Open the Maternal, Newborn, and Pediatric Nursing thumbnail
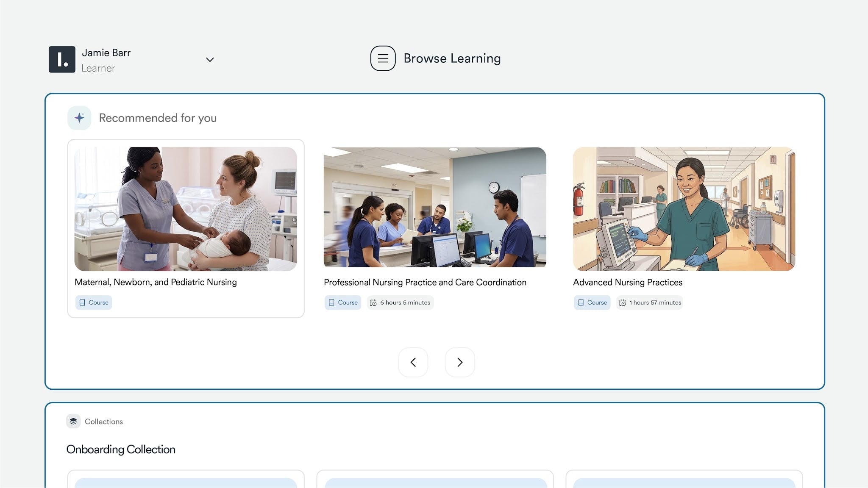 (186, 209)
